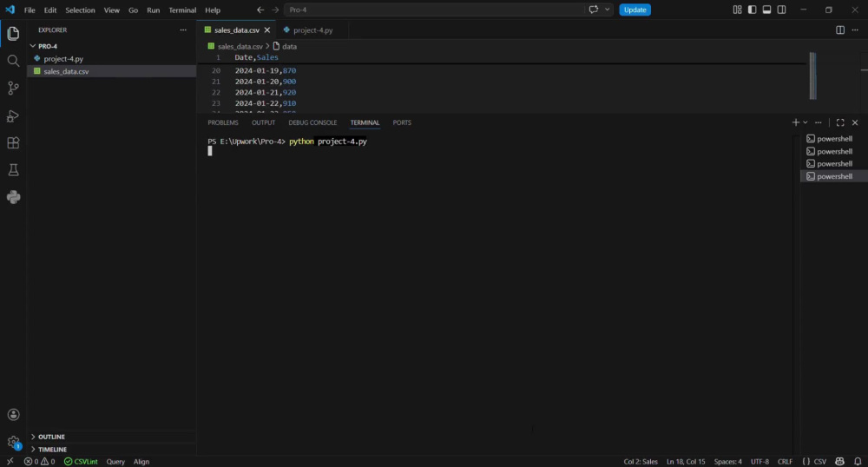The image size is (868, 467).
Task: Open the Manage gear icon
Action: click(13, 442)
